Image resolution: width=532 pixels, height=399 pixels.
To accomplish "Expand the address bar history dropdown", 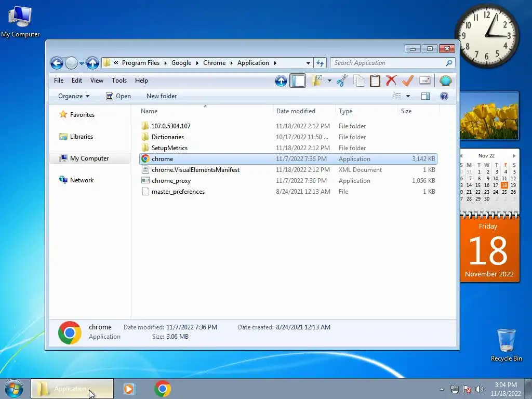I will click(x=308, y=63).
